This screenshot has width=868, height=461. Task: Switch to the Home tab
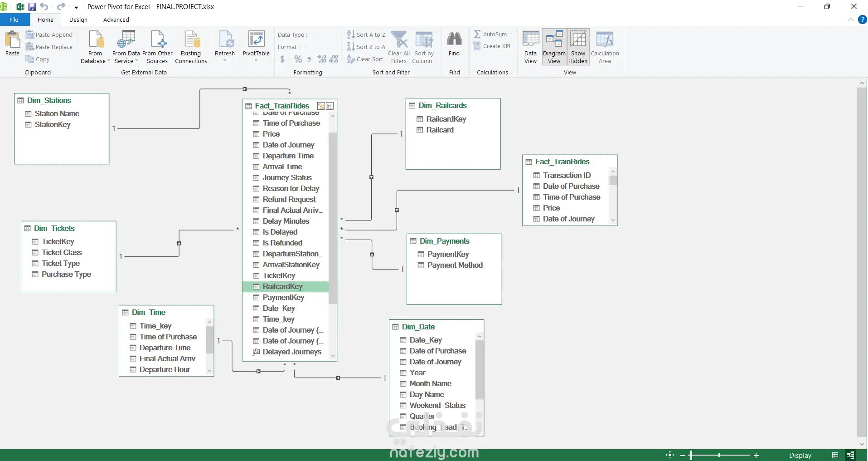pyautogui.click(x=45, y=20)
